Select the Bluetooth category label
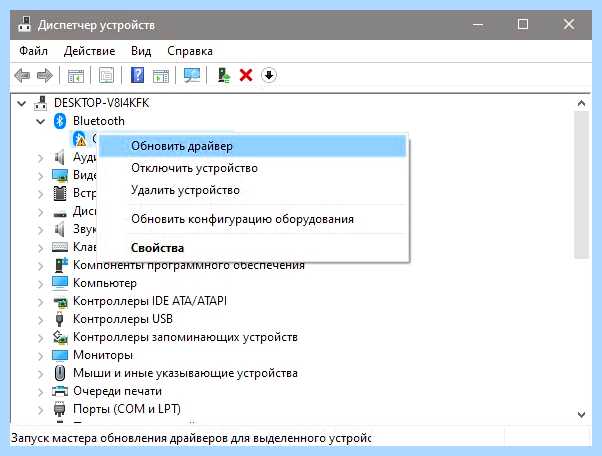 [x=99, y=121]
